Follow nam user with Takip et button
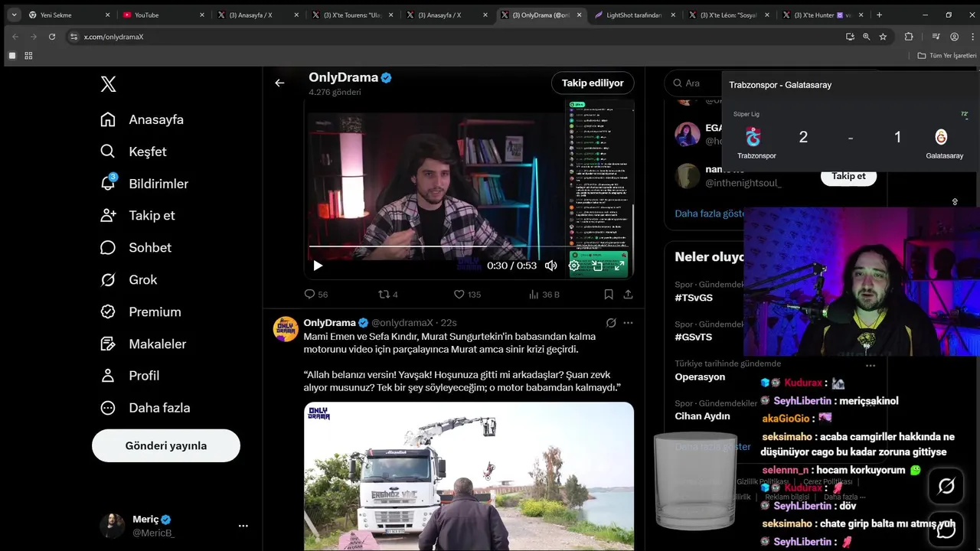The image size is (980, 551). [848, 176]
